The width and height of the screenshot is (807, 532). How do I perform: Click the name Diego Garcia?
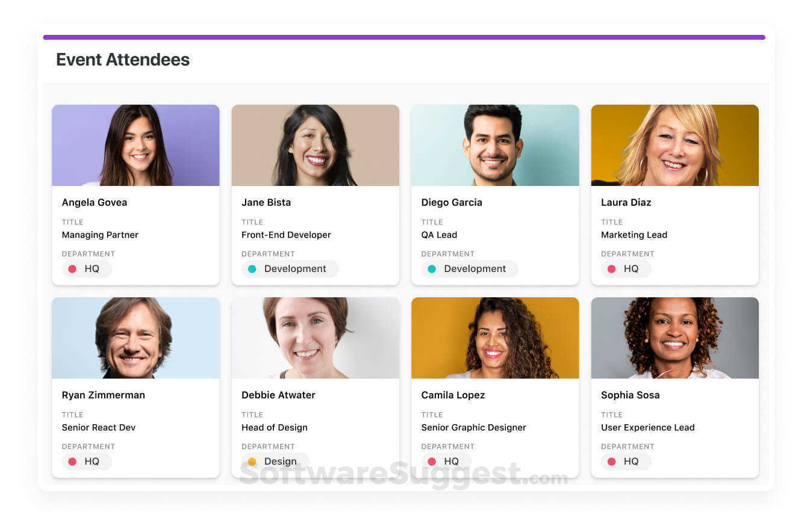pos(452,202)
